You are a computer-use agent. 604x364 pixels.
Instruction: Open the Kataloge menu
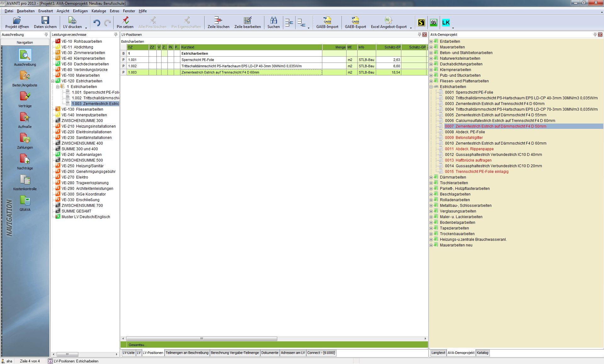(x=99, y=11)
